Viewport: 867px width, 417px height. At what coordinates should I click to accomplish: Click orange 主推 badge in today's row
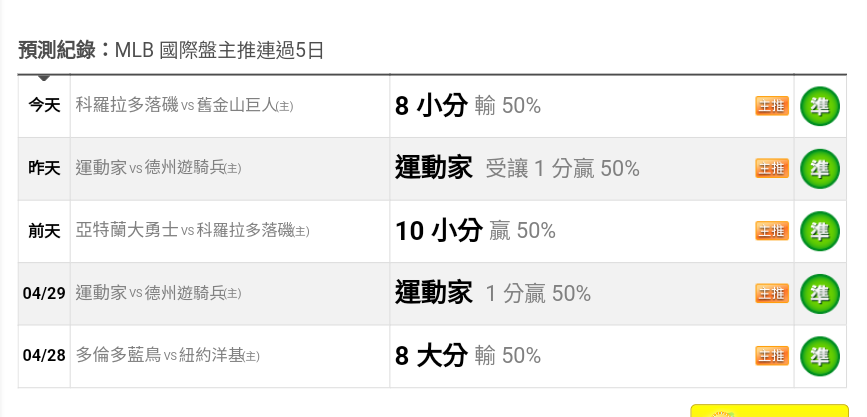pyautogui.click(x=772, y=106)
